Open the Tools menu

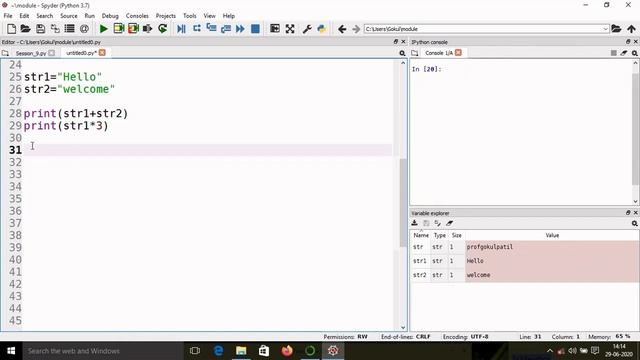click(x=189, y=16)
